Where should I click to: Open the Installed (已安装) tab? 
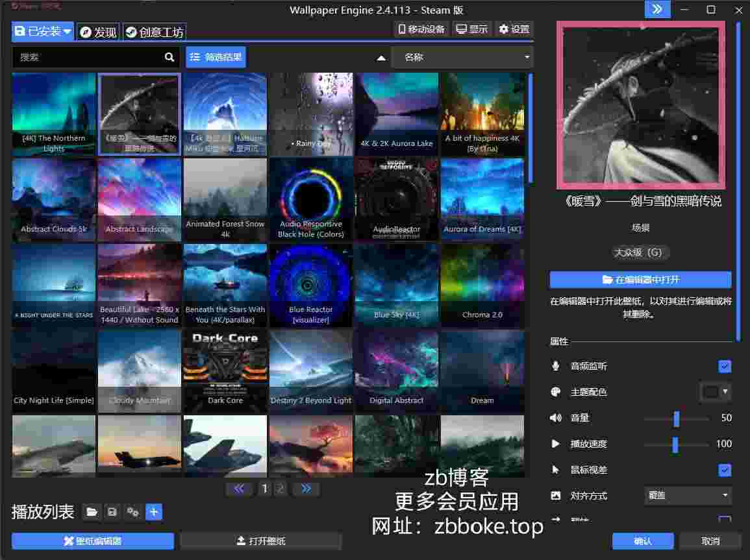coord(42,32)
